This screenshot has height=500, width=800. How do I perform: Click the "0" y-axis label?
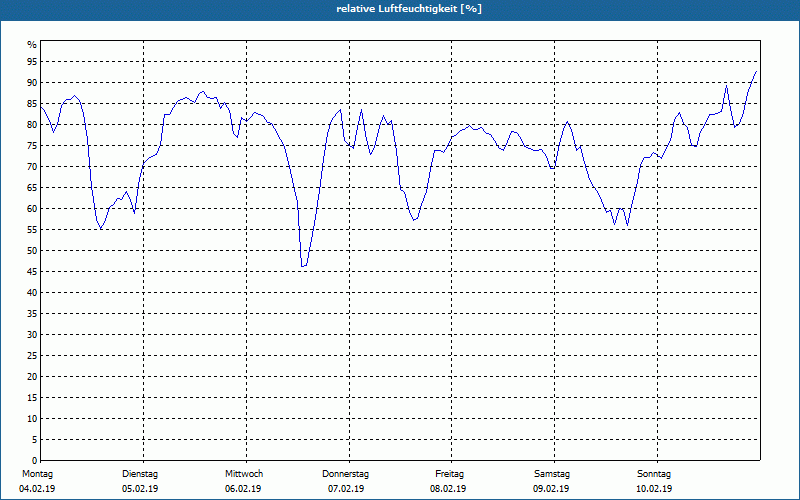34,461
